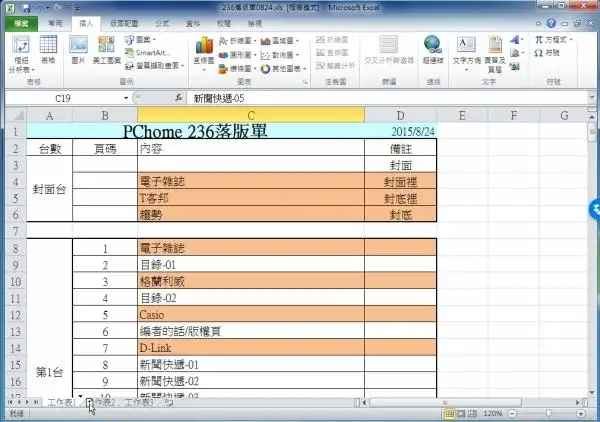The image size is (600, 422).
Task: Expand the formula bar
Action: click(592, 98)
